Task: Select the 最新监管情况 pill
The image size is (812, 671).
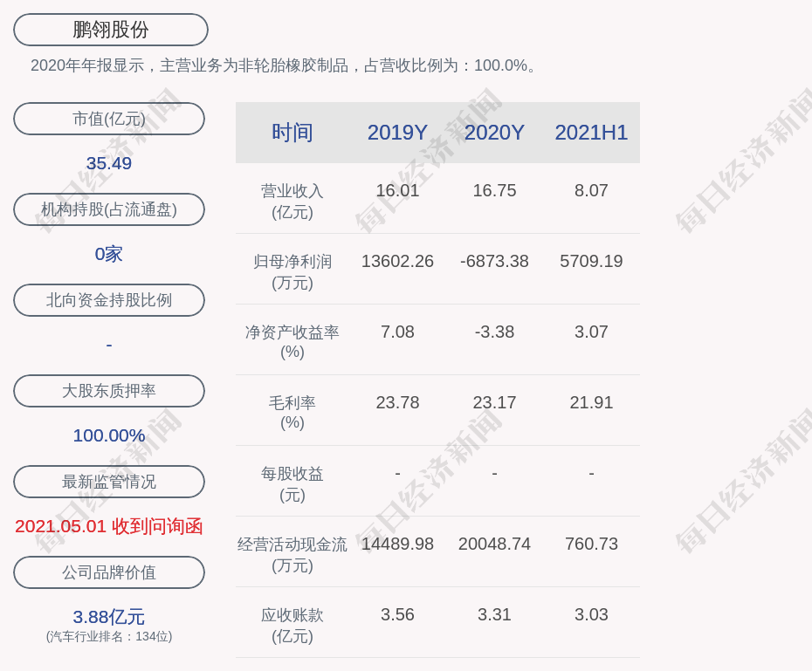Action: [109, 482]
